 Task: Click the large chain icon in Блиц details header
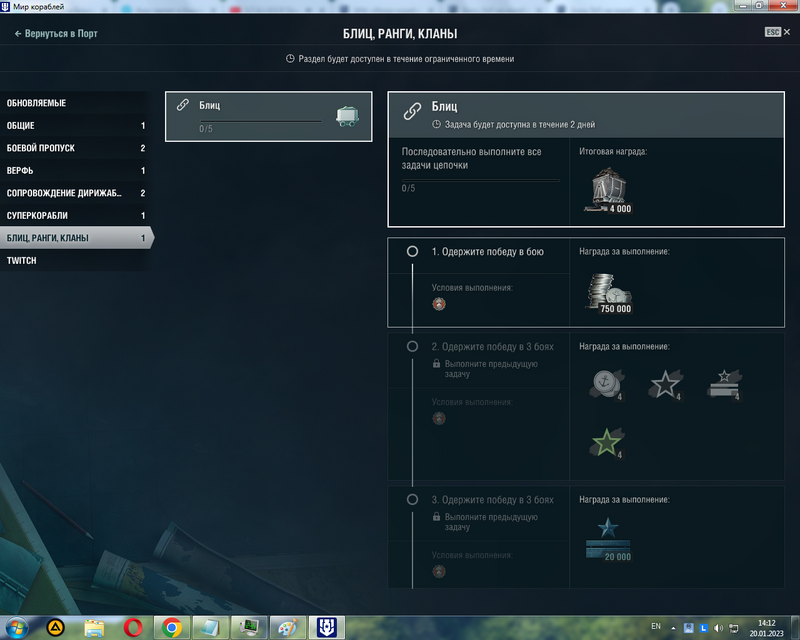pos(412,111)
